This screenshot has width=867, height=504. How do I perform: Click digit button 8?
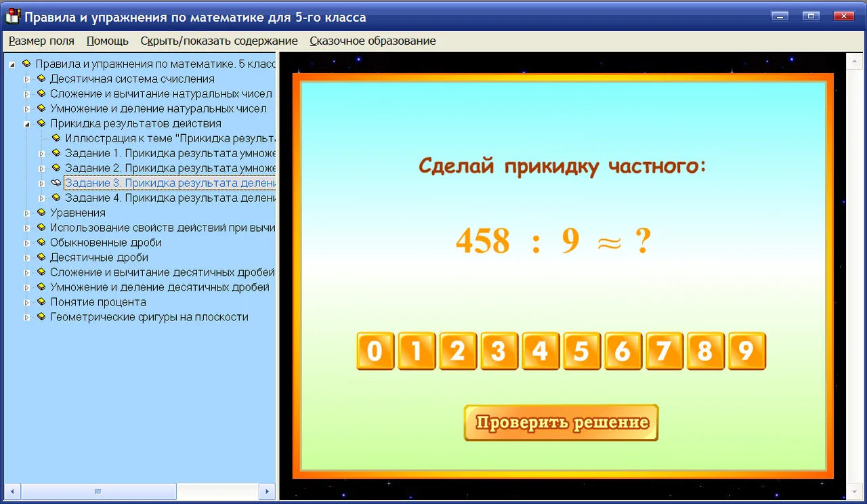(706, 351)
